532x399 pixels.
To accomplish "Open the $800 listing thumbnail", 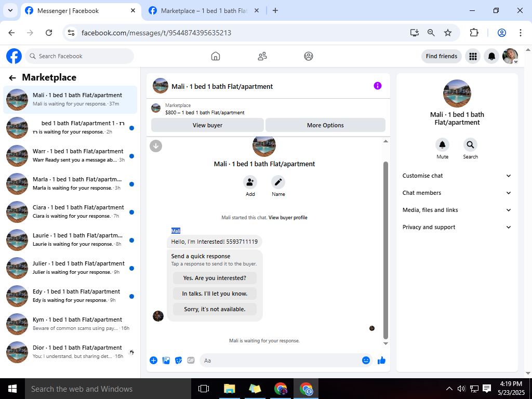I will tap(156, 109).
